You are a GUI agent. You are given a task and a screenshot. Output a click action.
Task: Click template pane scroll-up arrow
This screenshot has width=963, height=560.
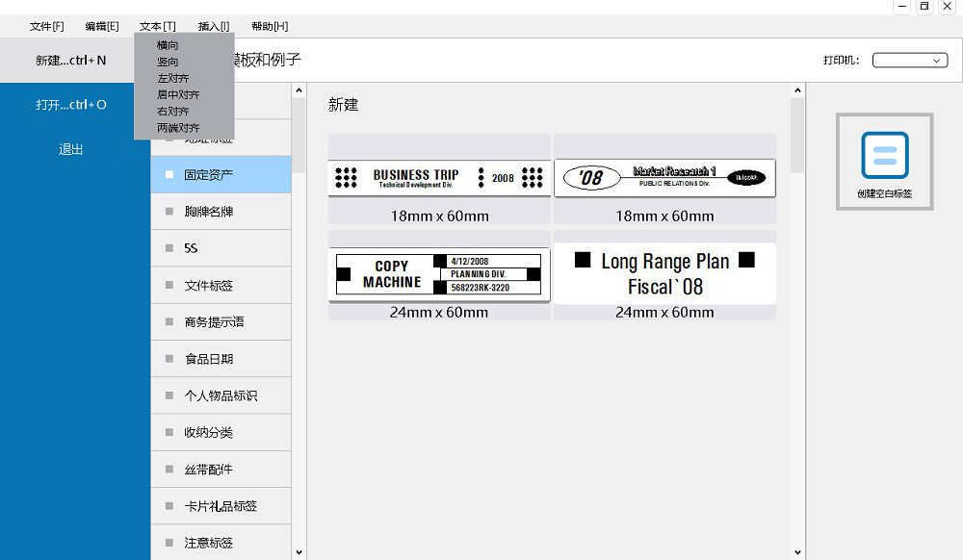pyautogui.click(x=797, y=91)
